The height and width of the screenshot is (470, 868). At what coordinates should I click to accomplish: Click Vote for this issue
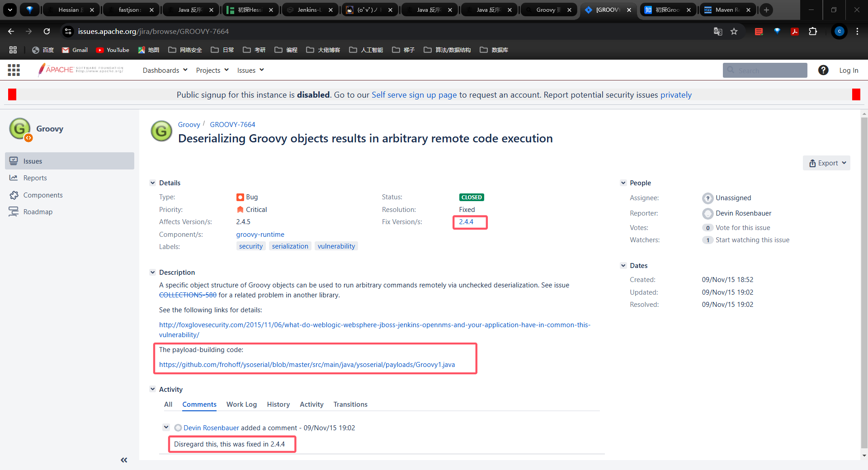[743, 228]
